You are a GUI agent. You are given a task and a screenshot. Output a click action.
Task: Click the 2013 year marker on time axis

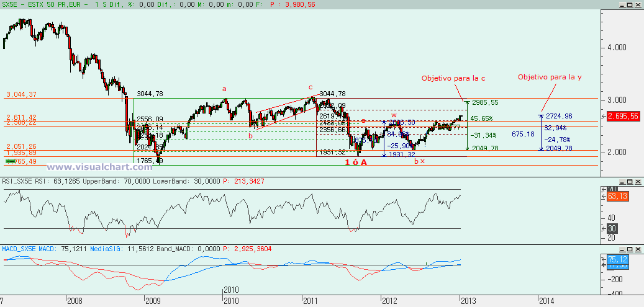pyautogui.click(x=468, y=301)
